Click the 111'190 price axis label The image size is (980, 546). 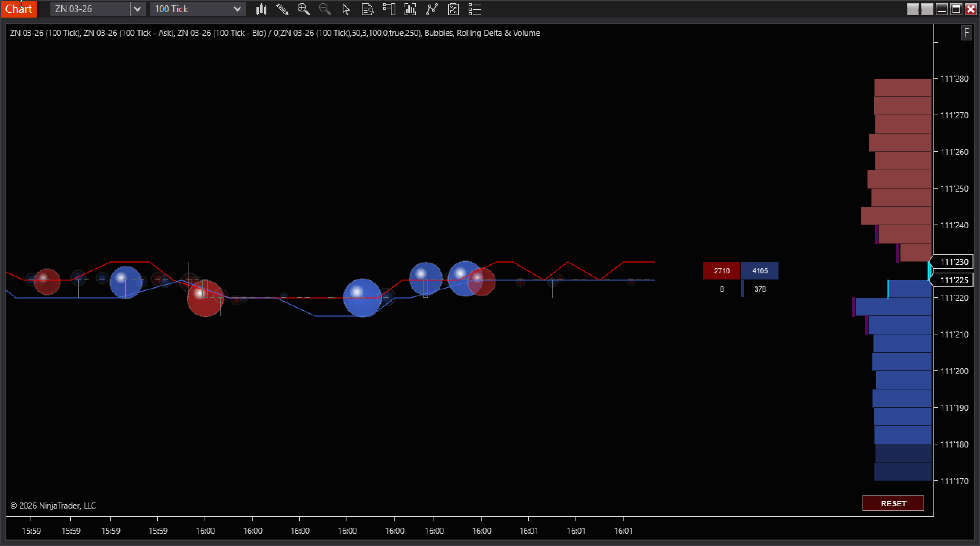[954, 408]
